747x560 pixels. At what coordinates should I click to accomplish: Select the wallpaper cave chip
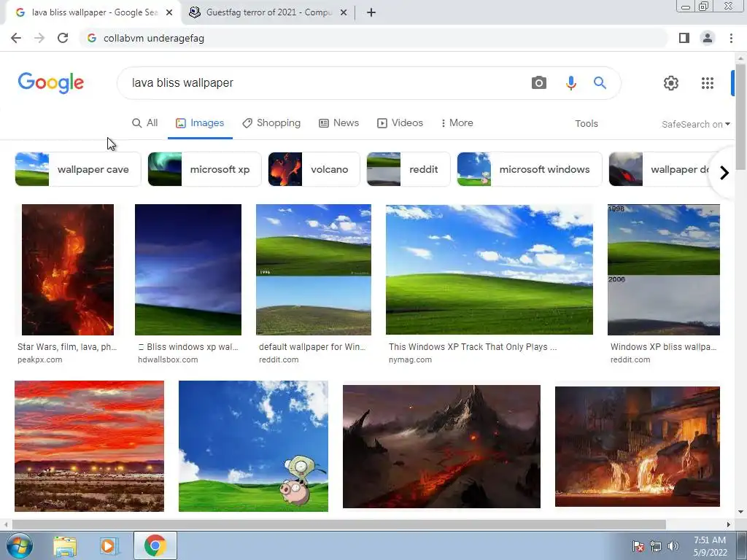click(78, 169)
